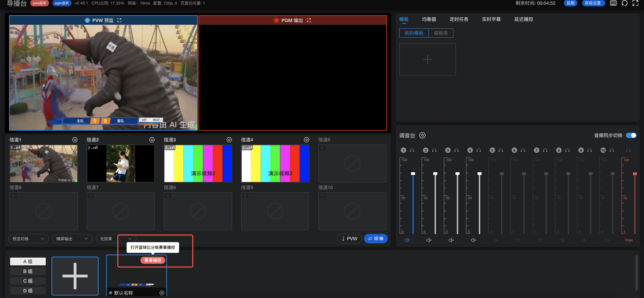Monitor mixer channel 2 with headphones
This screenshot has height=298, width=644.
coord(434,150)
